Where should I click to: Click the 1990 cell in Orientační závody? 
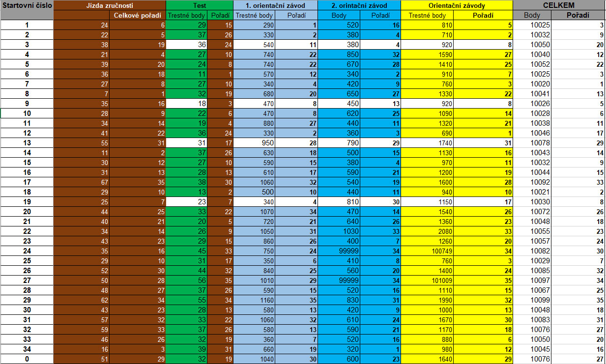tap(427, 299)
